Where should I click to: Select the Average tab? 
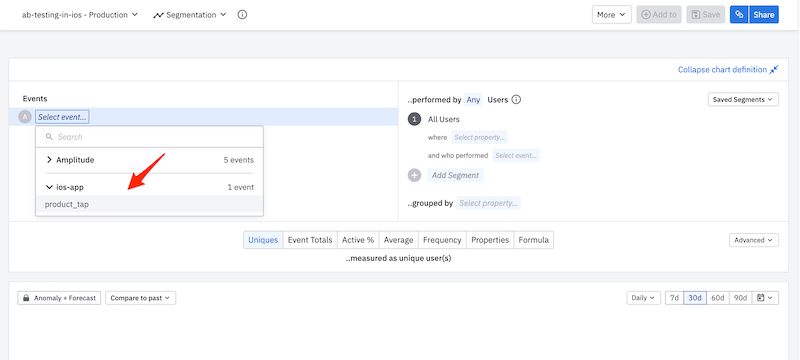coord(398,240)
